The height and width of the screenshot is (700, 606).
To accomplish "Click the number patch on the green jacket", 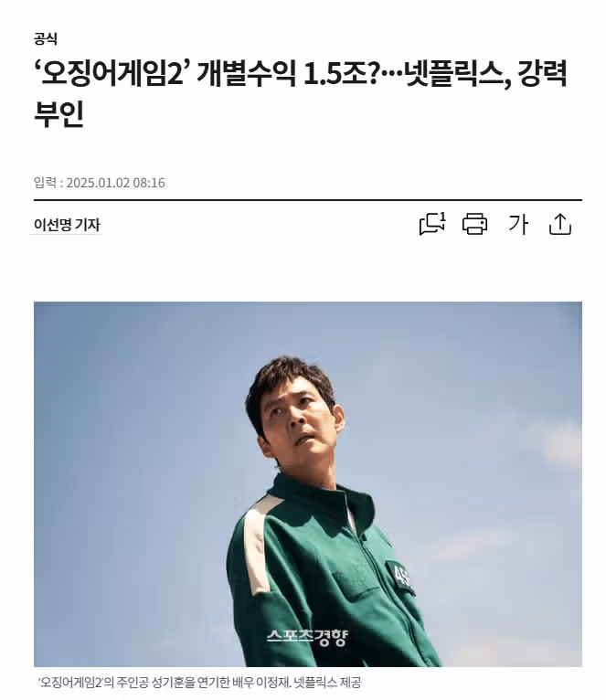I will [x=399, y=578].
